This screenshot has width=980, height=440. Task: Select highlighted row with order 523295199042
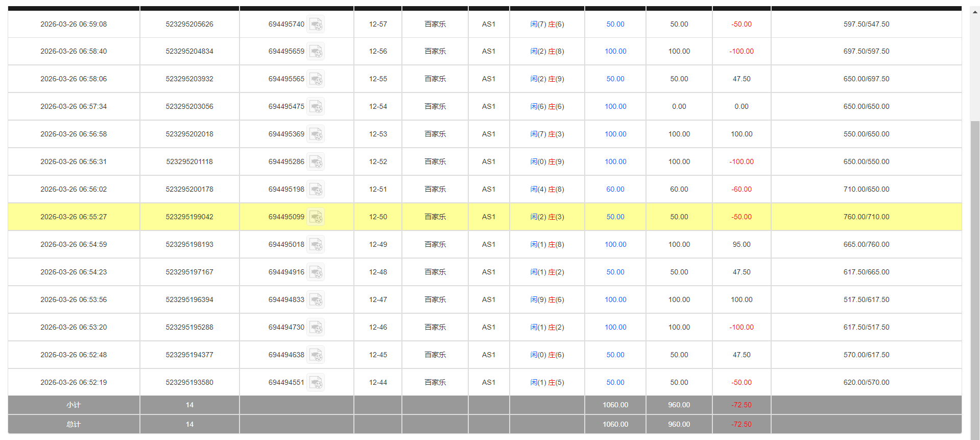[189, 217]
